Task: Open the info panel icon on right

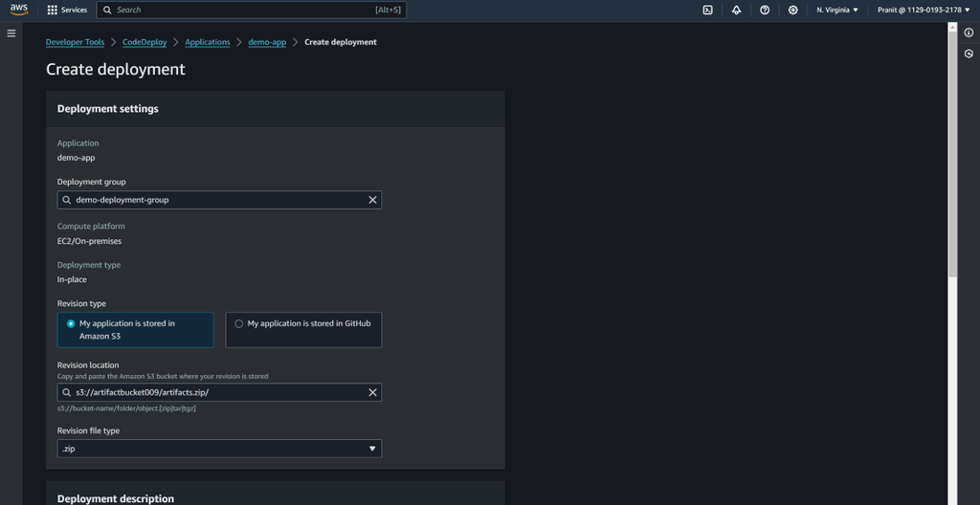Action: tap(969, 33)
